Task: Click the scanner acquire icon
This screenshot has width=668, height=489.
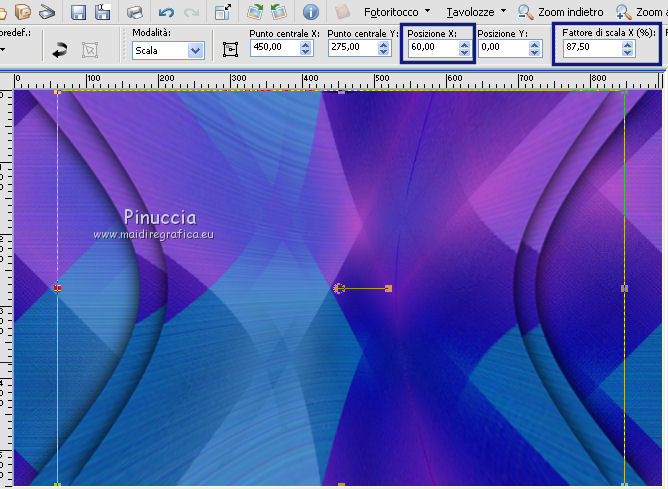Action: pyautogui.click(x=47, y=12)
